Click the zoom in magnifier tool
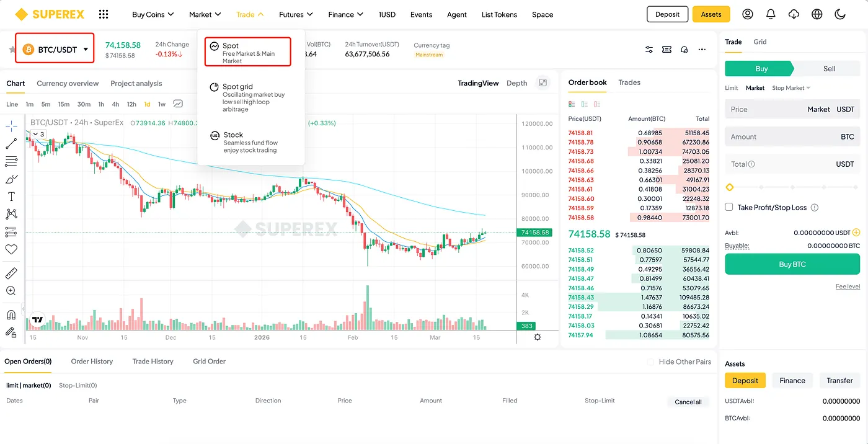The height and width of the screenshot is (444, 868). click(11, 290)
